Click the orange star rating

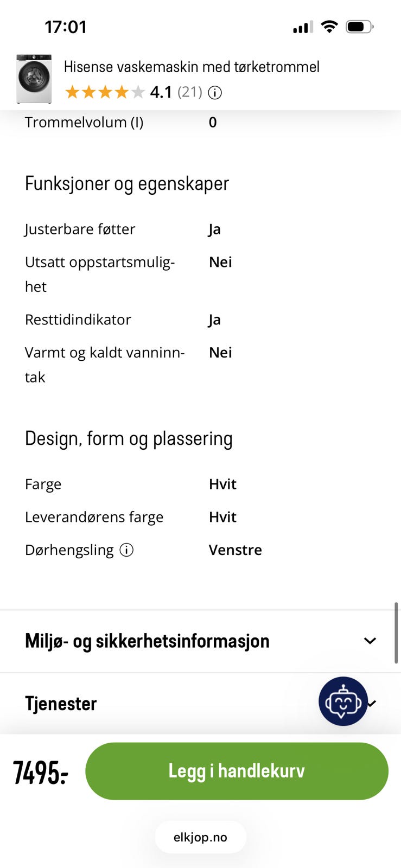105,92
